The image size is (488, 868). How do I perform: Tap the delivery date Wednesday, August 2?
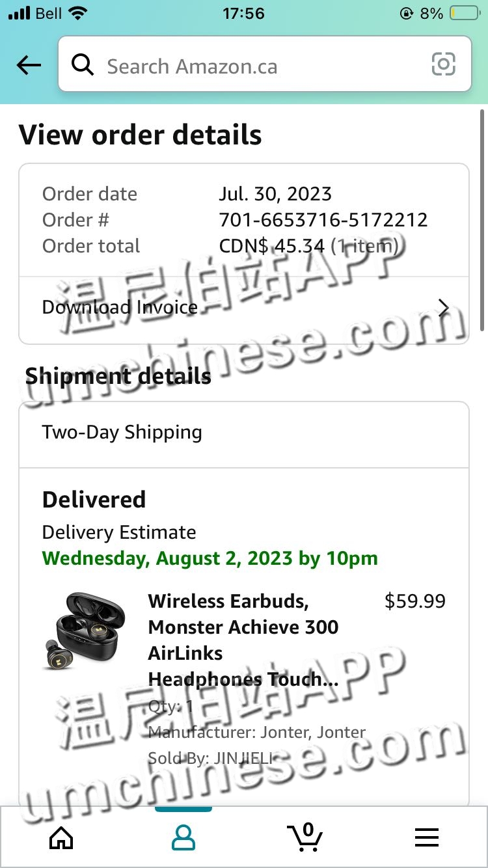coord(210,559)
